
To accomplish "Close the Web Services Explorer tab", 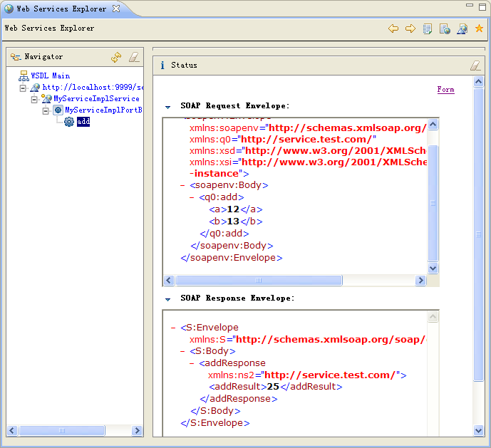I will coord(116,9).
